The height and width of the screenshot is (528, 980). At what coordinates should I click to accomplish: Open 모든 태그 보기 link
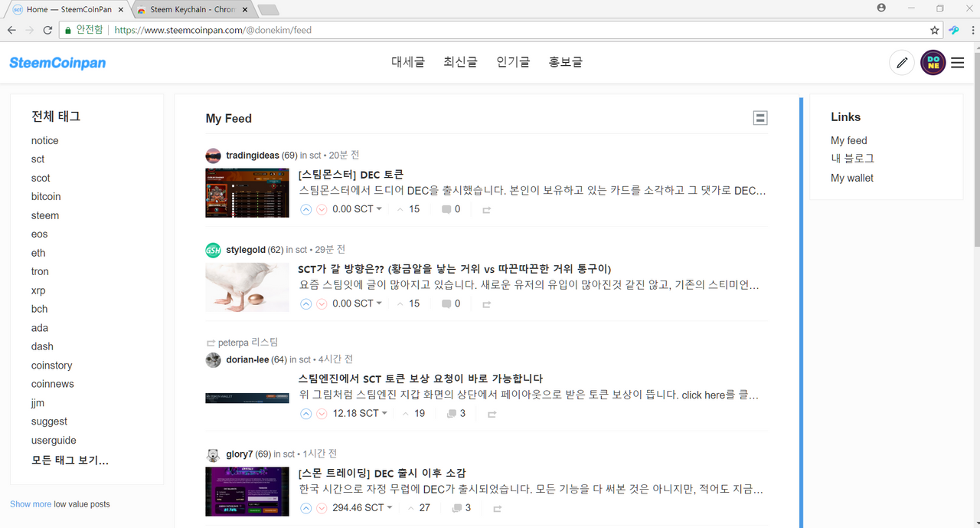(70, 461)
